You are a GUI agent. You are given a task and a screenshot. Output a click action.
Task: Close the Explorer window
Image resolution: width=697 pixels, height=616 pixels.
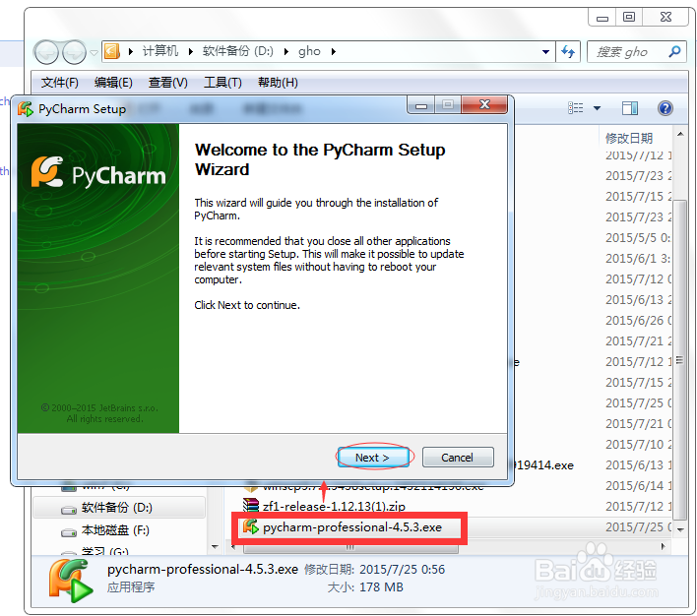click(x=665, y=18)
